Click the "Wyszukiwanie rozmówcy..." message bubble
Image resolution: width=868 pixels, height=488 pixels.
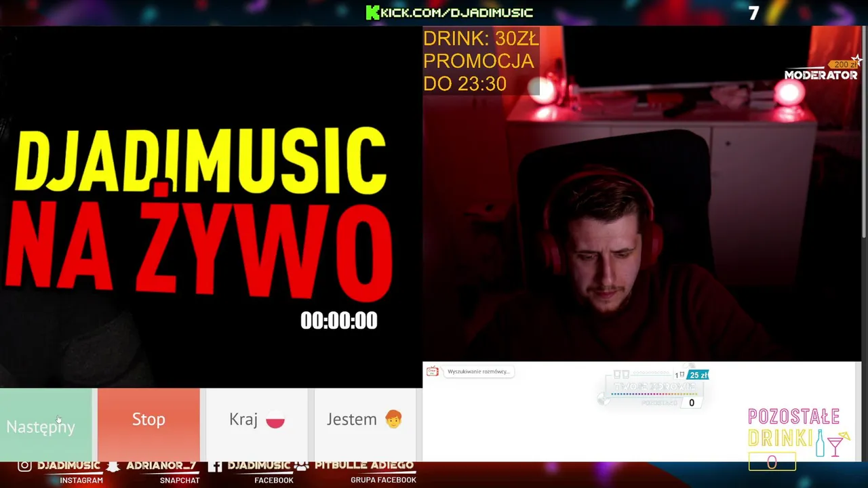[478, 371]
